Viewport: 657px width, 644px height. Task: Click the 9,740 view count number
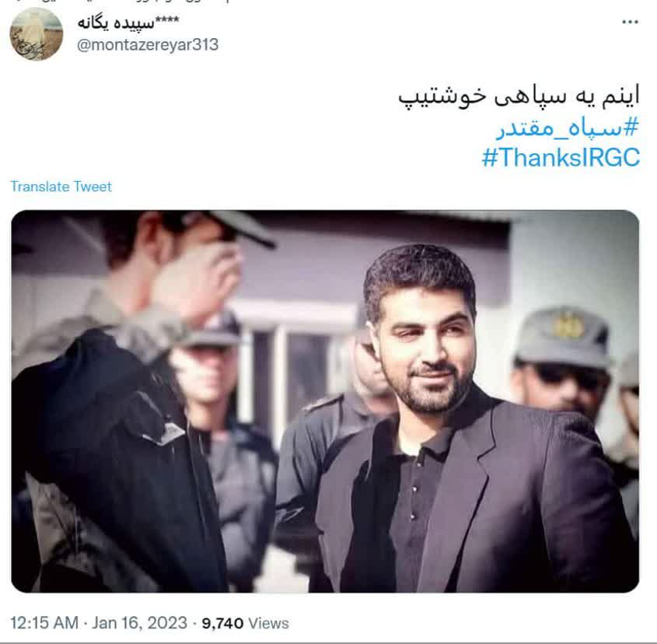pyautogui.click(x=222, y=623)
